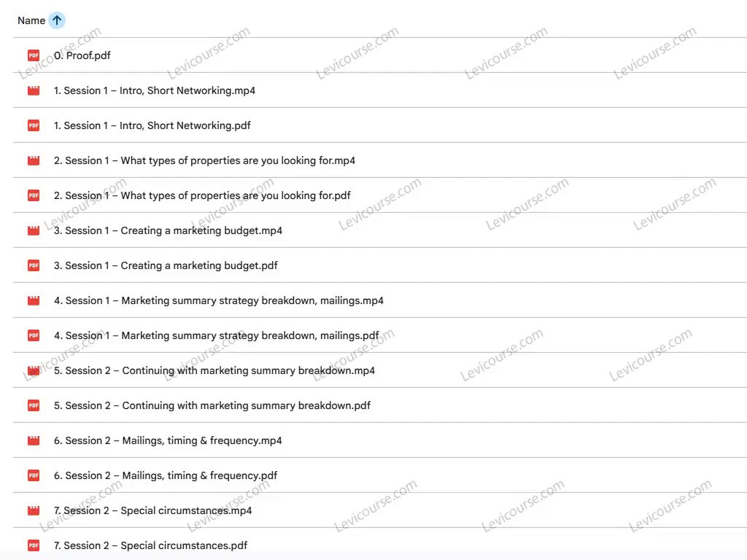Click video icon for Special circumstances.mp4
Screen dimensions: 747x560
tap(34, 510)
